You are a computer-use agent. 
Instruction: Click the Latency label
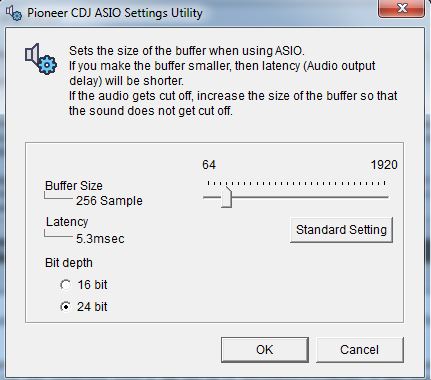67,222
